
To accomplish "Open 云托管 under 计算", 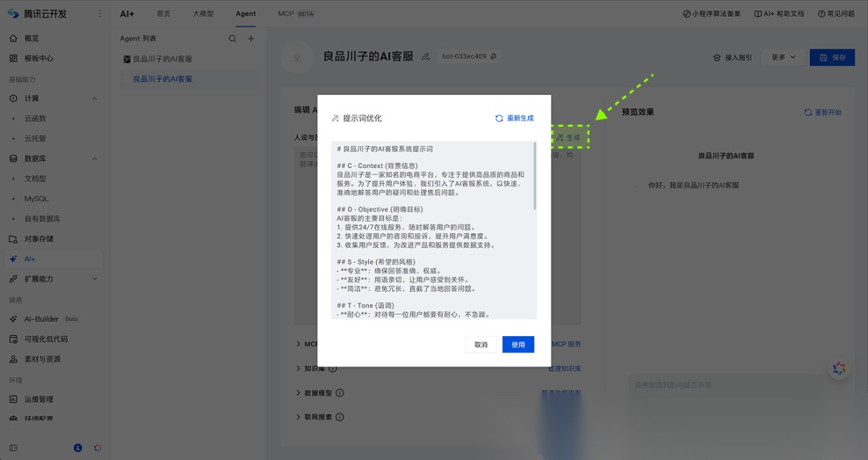I will 35,138.
